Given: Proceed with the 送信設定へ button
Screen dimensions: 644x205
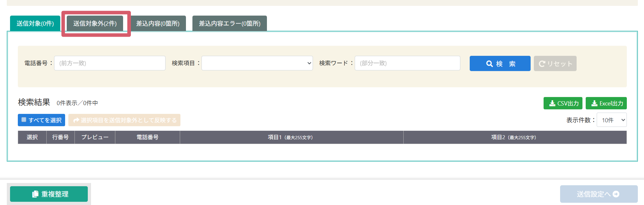Looking at the screenshot, I should click(599, 194).
